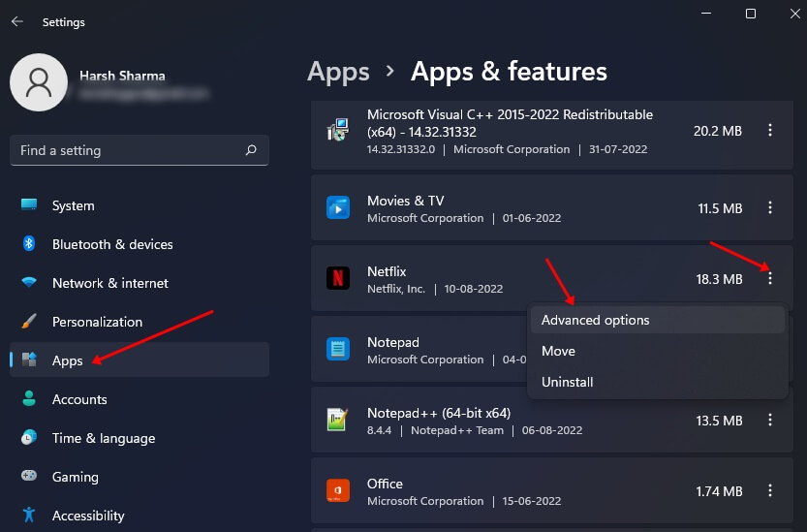Click the Accounts person icon in sidebar
Image resolution: width=807 pixels, height=532 pixels.
tap(29, 398)
